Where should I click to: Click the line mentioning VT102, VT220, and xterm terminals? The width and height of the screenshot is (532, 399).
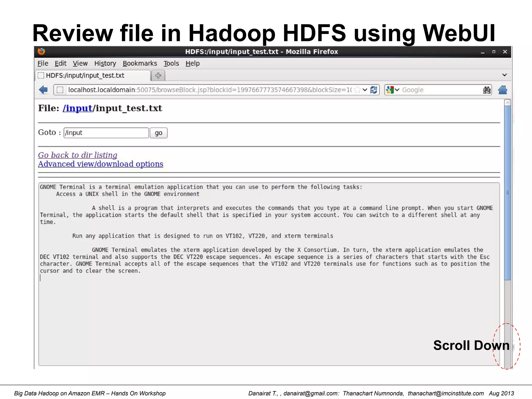point(203,236)
